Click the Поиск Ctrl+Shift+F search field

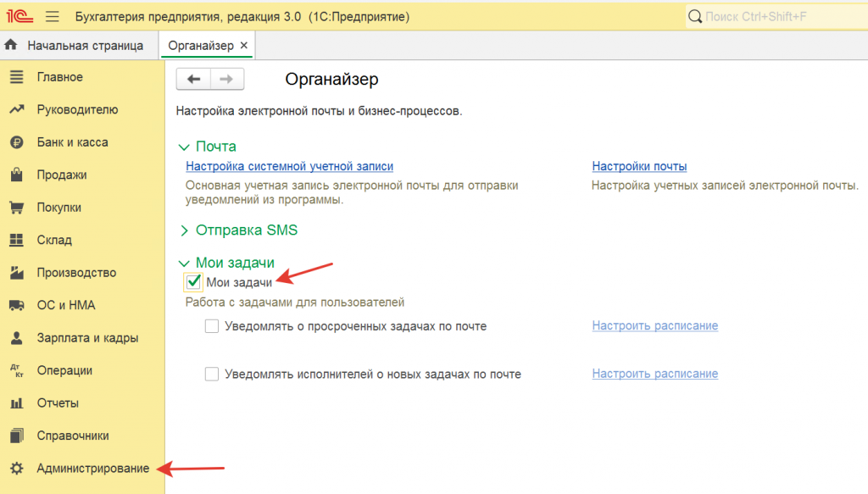(776, 17)
